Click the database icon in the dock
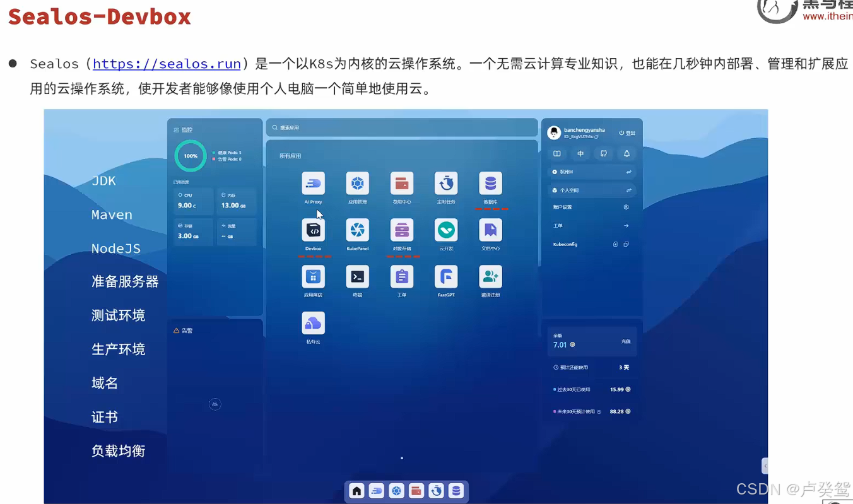 456,491
